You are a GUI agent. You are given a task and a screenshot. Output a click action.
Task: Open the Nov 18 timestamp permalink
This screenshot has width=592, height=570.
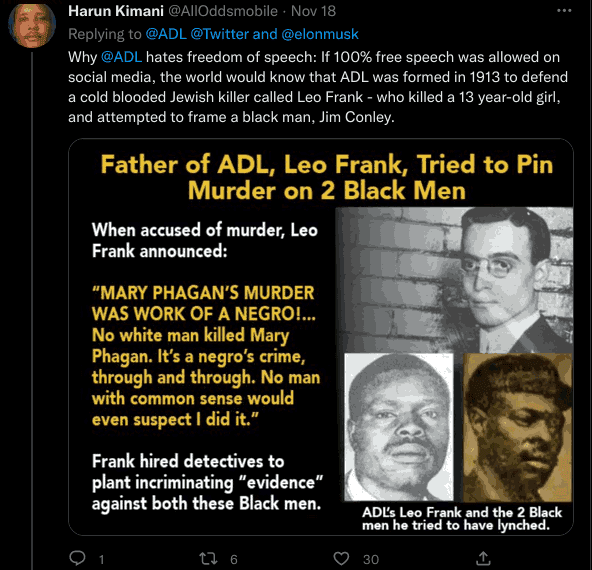[x=313, y=11]
